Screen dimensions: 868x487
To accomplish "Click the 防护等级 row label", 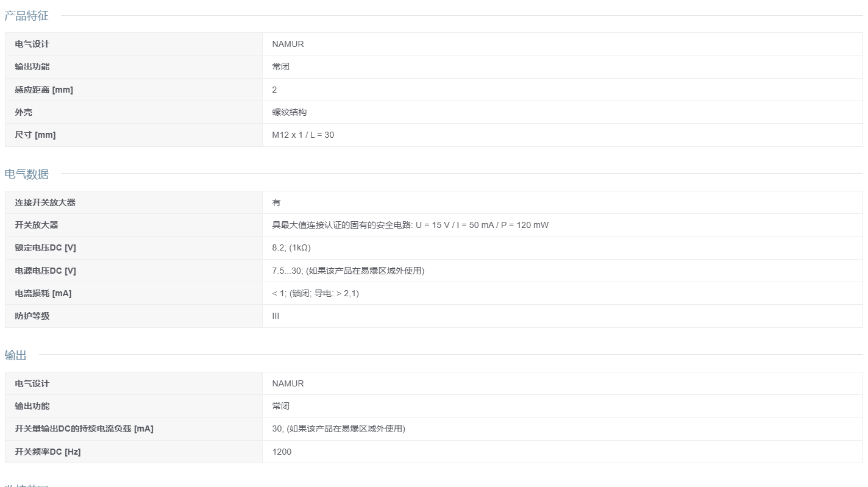I will click(x=32, y=316).
